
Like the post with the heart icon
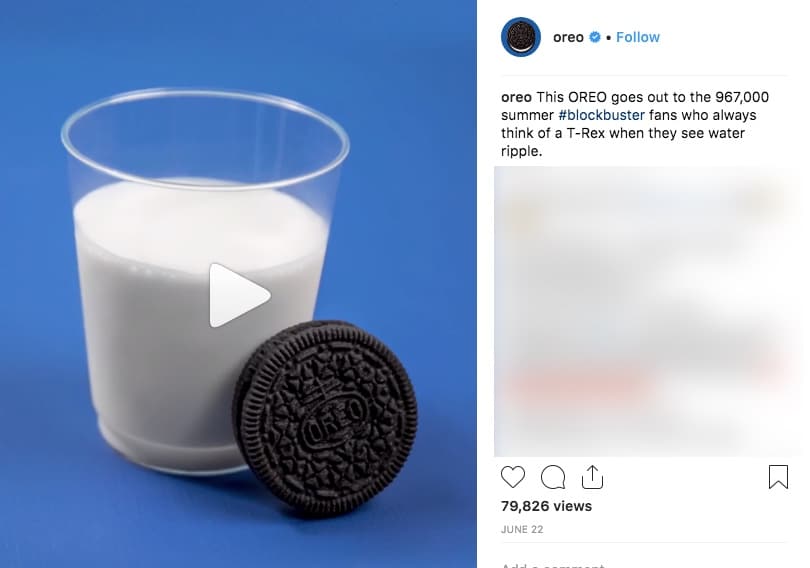[x=513, y=477]
